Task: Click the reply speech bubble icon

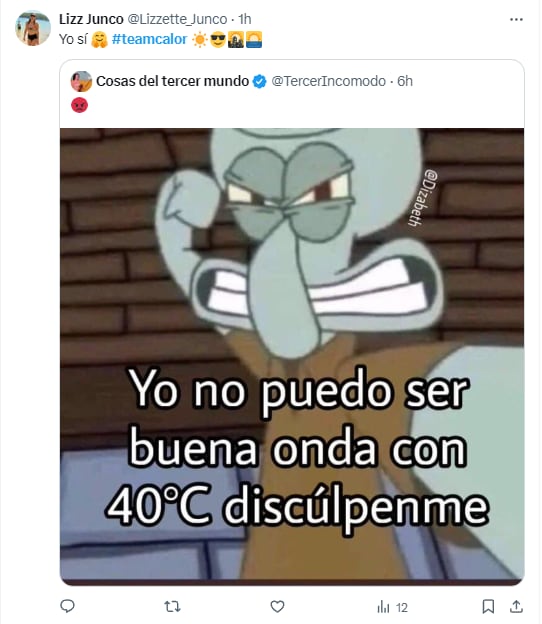Action: coord(67,606)
